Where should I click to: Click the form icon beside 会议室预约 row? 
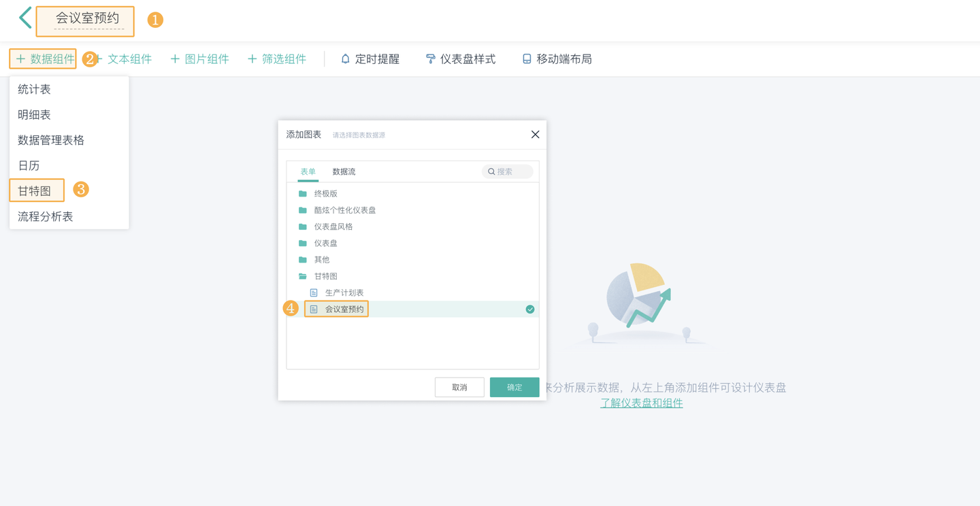click(x=314, y=309)
